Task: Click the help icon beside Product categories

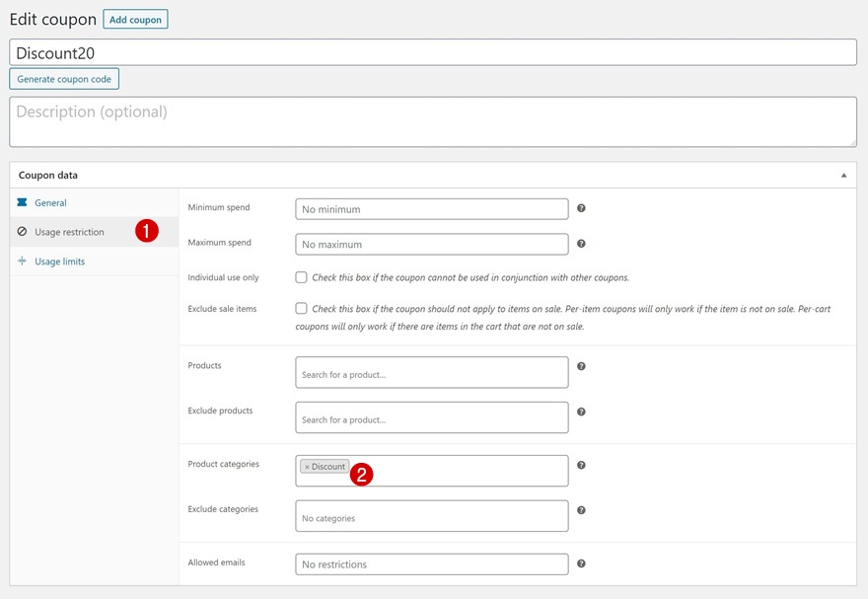Action: click(x=581, y=465)
